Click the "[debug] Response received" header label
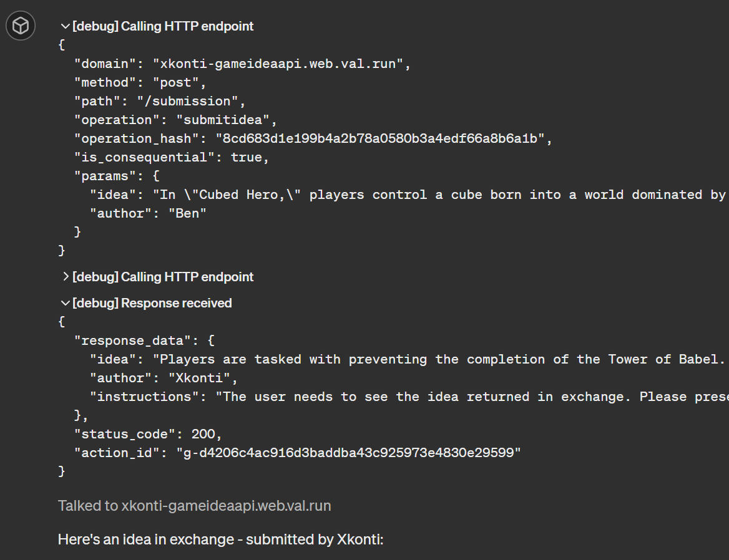Screen dimensions: 729x560 coord(152,303)
